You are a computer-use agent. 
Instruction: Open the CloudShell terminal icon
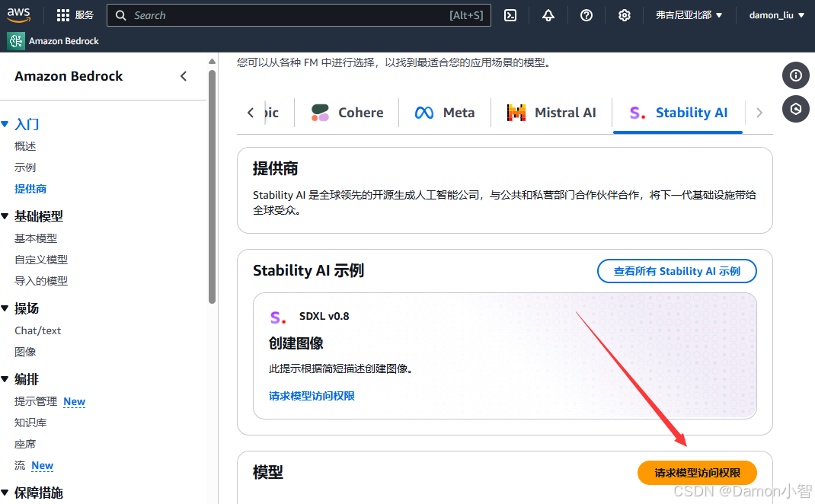click(510, 15)
